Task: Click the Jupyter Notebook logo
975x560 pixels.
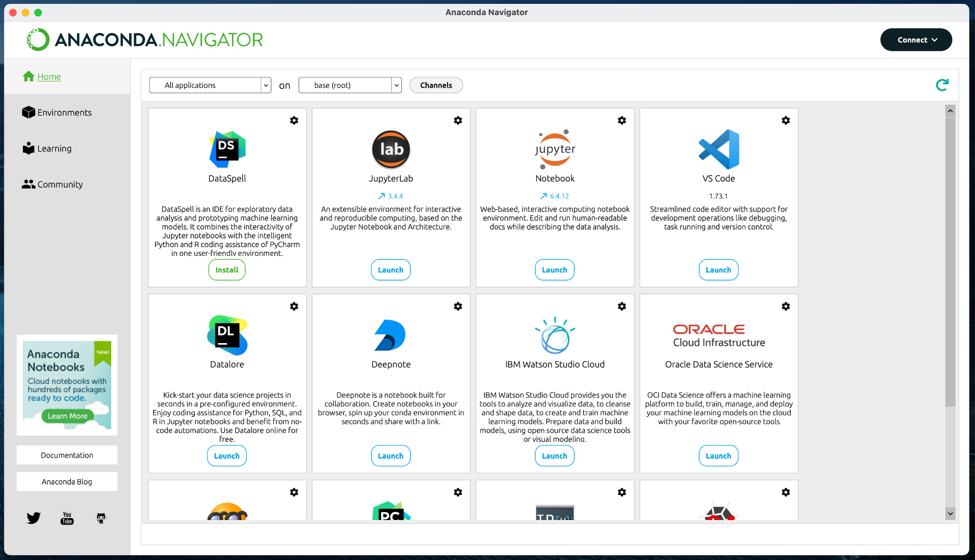Action: 555,149
